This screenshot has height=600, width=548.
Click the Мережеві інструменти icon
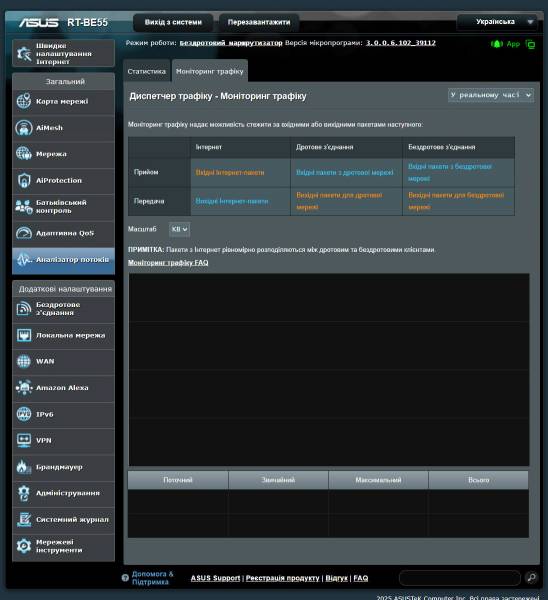pos(24,546)
